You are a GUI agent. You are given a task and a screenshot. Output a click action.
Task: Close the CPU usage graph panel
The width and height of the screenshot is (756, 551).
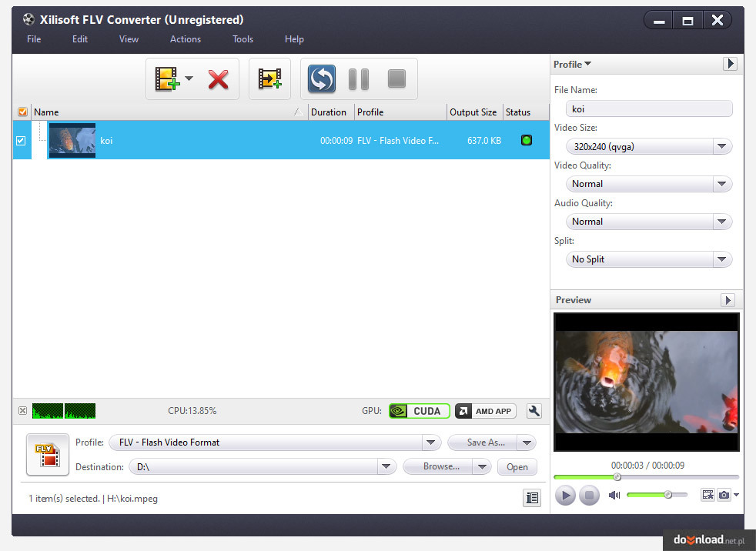pyautogui.click(x=22, y=411)
